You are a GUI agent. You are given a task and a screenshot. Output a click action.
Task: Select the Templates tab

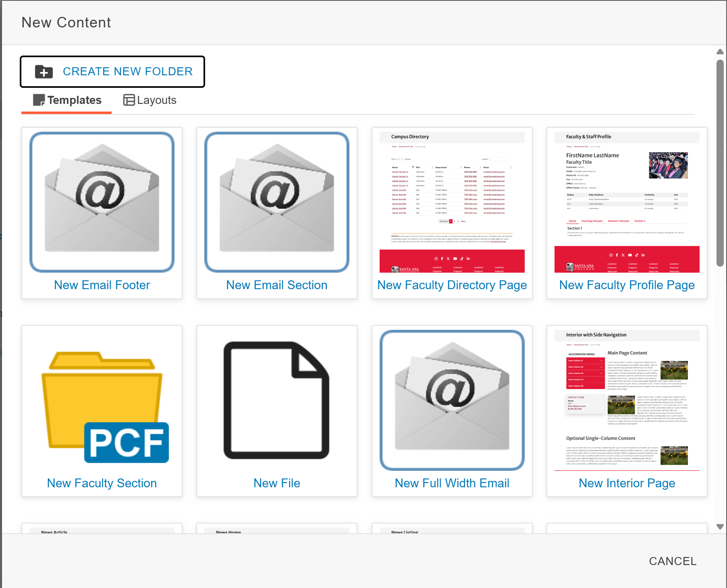[x=66, y=100]
